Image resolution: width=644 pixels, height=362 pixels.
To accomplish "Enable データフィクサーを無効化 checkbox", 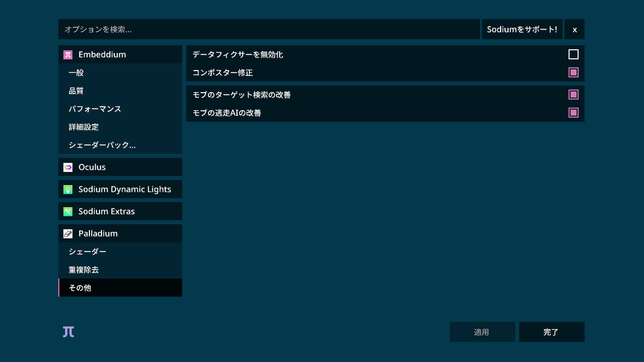I will click(x=574, y=54).
